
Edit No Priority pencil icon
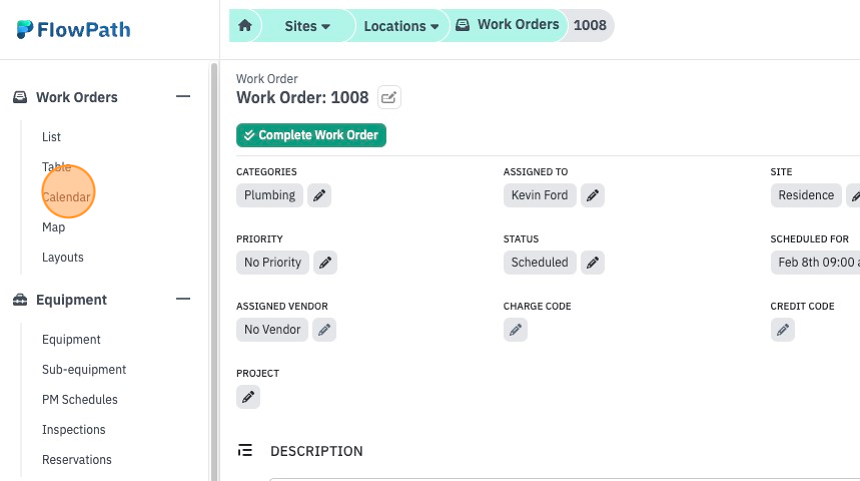pos(325,263)
